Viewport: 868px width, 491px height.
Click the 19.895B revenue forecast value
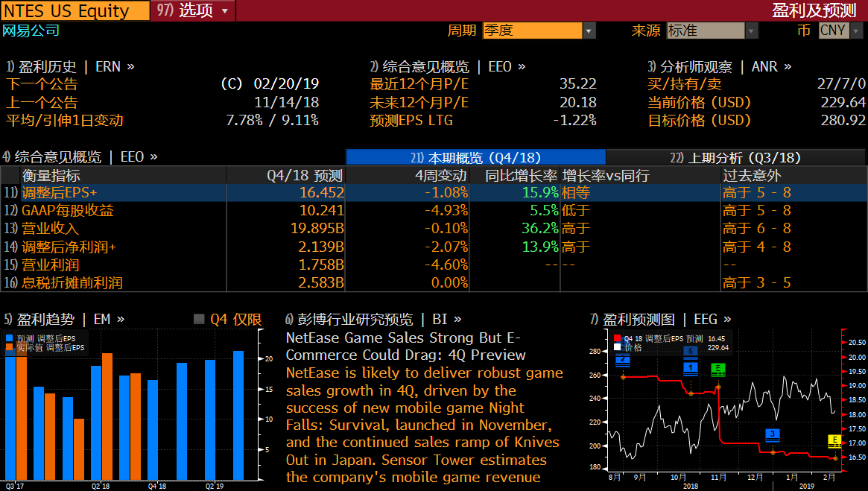point(317,228)
